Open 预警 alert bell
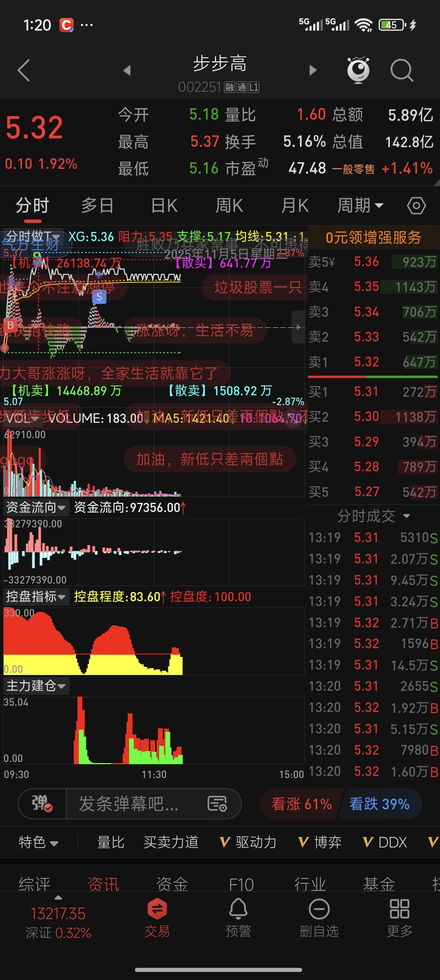 (x=238, y=918)
